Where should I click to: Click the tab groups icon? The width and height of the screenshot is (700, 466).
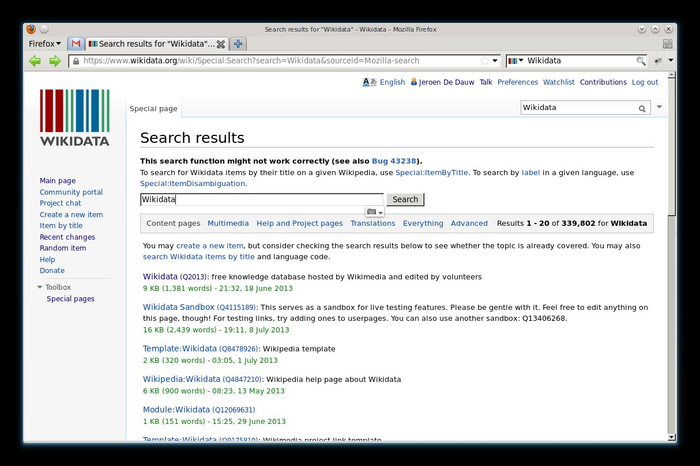point(667,44)
